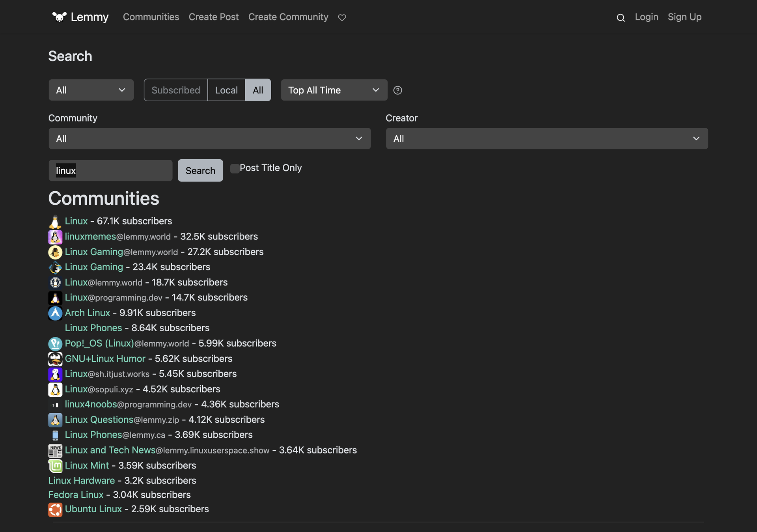Click the Ubuntu Linux logo avatar
This screenshot has height=532, width=757.
(x=55, y=510)
